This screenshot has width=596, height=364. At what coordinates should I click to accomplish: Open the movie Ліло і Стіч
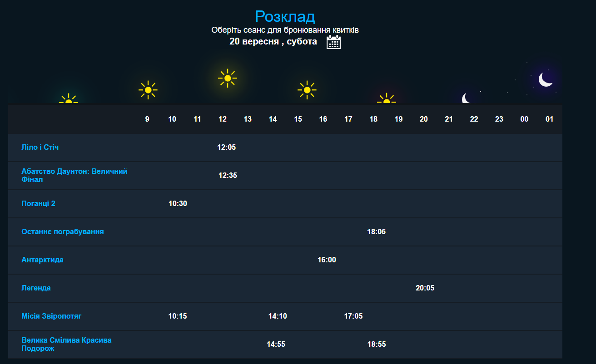[40, 148]
